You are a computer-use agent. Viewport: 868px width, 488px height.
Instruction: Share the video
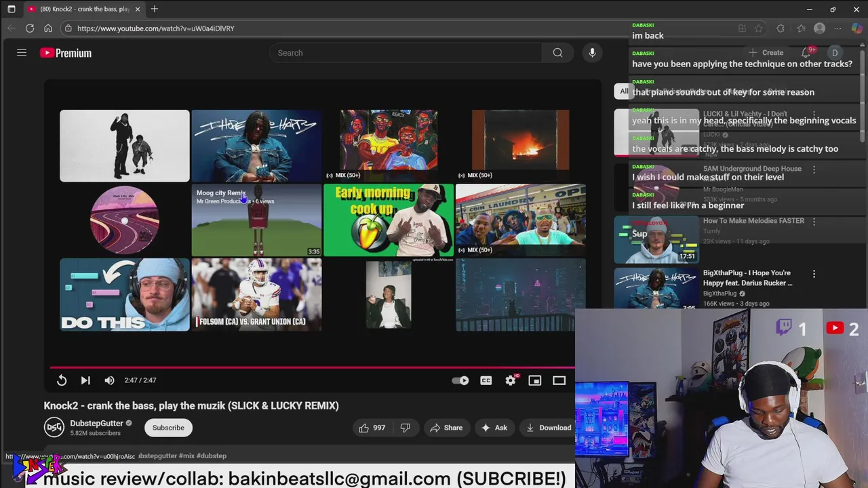click(446, 428)
